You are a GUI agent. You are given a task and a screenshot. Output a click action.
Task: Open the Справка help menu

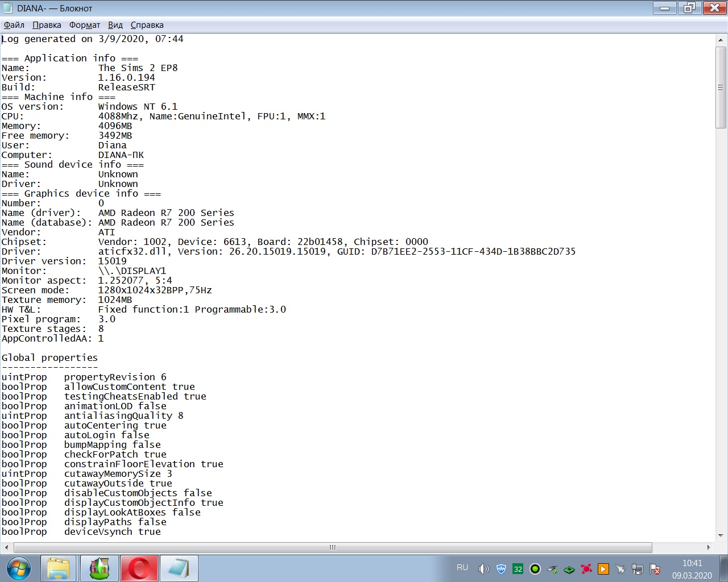147,25
